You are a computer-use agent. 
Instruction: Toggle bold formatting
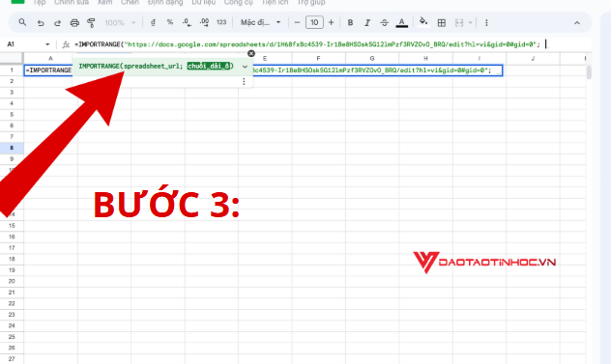pos(350,22)
